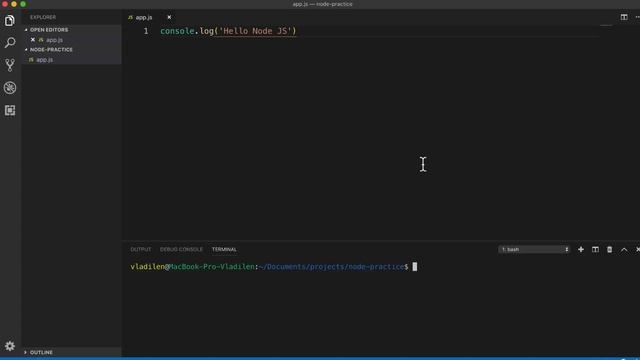Open the Search view in activity bar
This screenshot has height=360, width=640.
(x=10, y=42)
